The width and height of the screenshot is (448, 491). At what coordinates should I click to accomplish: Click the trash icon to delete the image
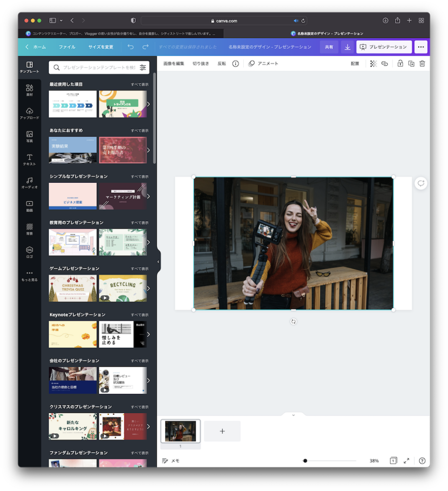coord(422,63)
